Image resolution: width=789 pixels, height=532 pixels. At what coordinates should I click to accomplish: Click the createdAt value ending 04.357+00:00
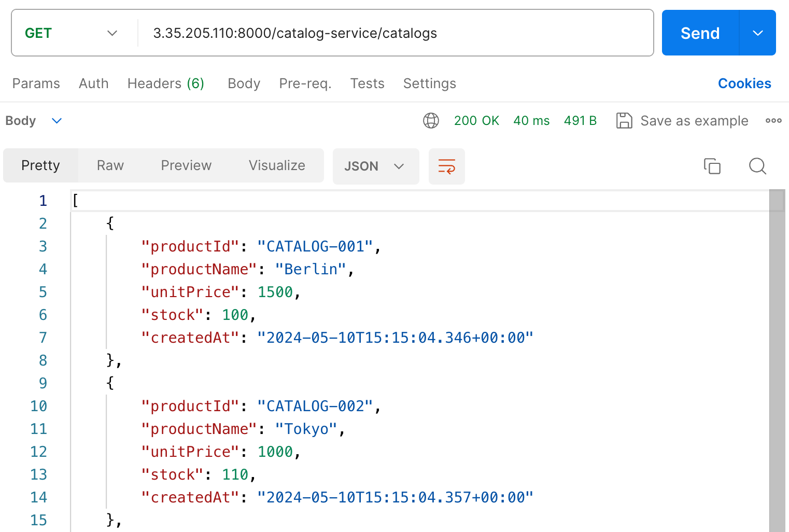tap(396, 497)
